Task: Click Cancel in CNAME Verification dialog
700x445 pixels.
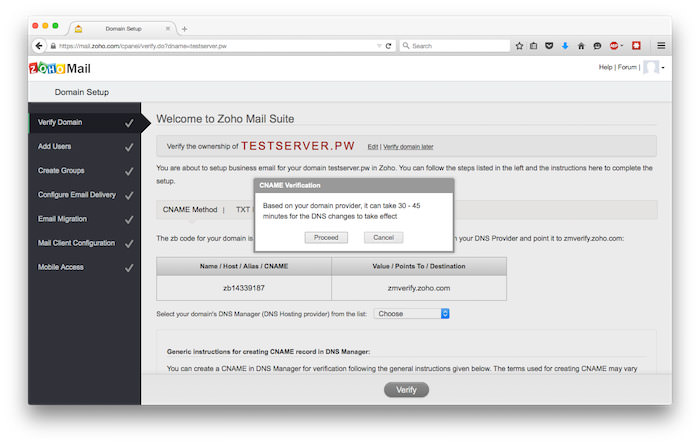Action: [x=383, y=237]
